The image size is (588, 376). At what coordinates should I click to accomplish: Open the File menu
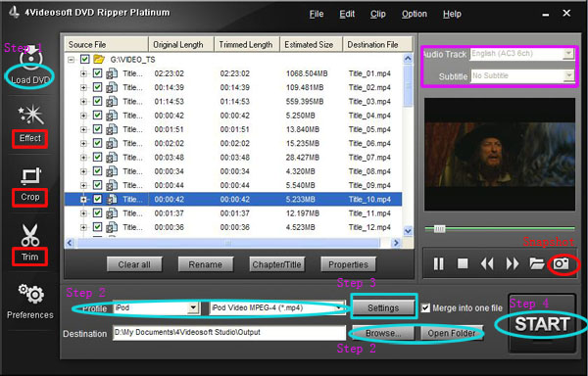pos(317,14)
